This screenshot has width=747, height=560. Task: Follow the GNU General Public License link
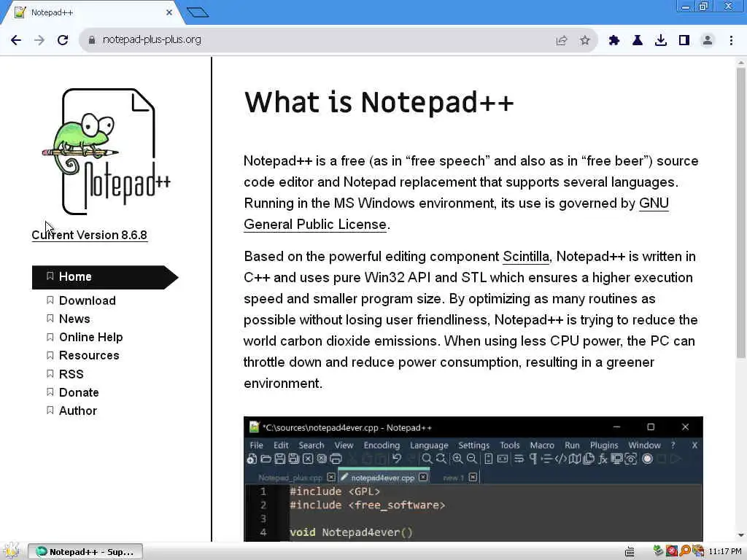pyautogui.click(x=315, y=225)
